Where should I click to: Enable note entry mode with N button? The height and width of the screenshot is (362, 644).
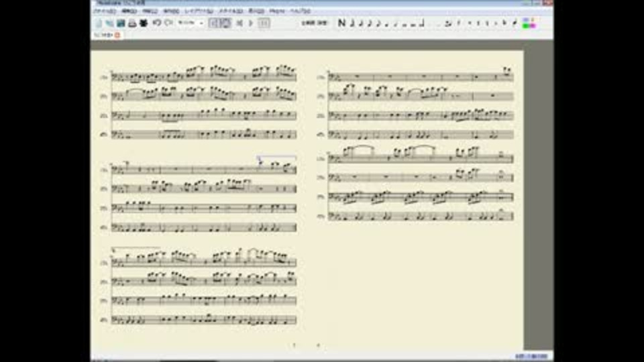click(x=341, y=23)
